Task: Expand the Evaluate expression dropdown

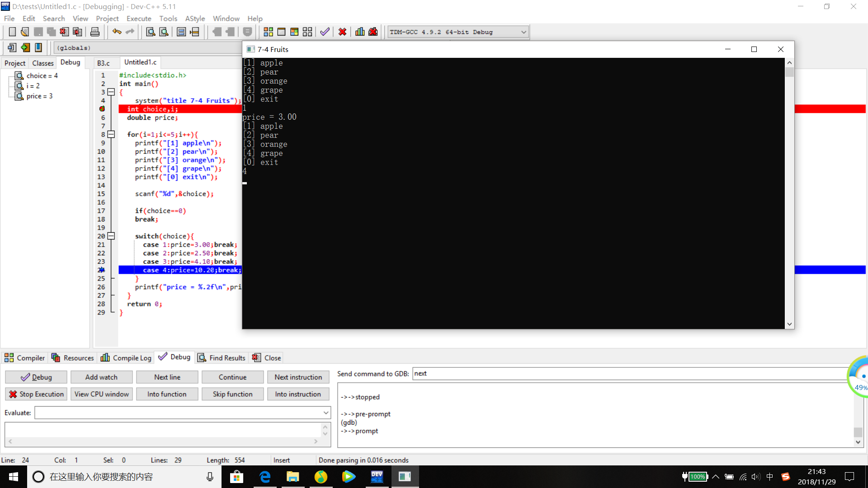Action: click(x=325, y=413)
